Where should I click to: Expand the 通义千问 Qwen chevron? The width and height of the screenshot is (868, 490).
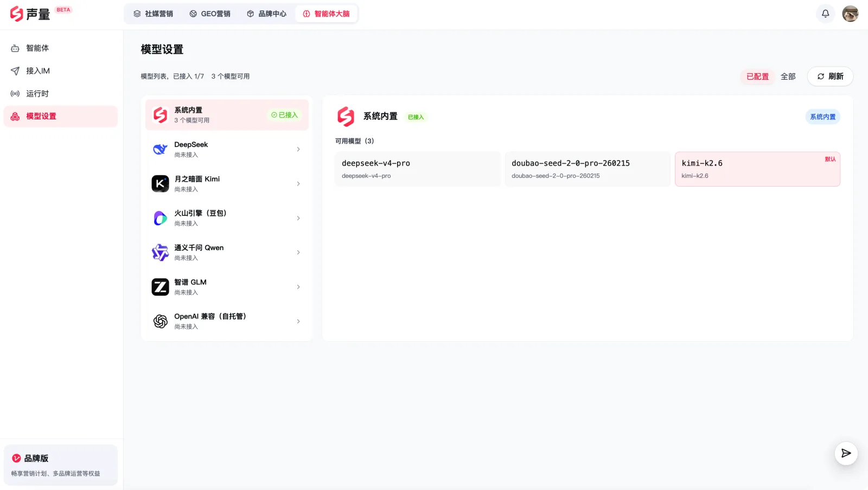tap(298, 252)
